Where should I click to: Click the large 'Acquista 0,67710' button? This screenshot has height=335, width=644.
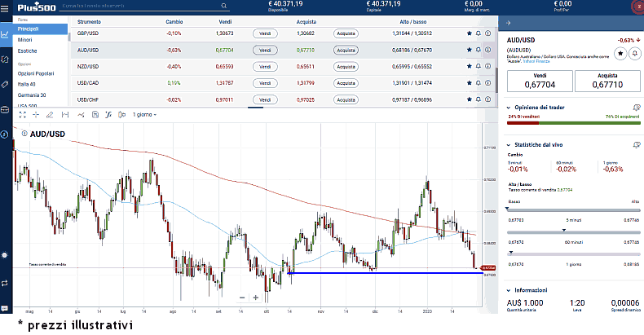pyautogui.click(x=607, y=79)
